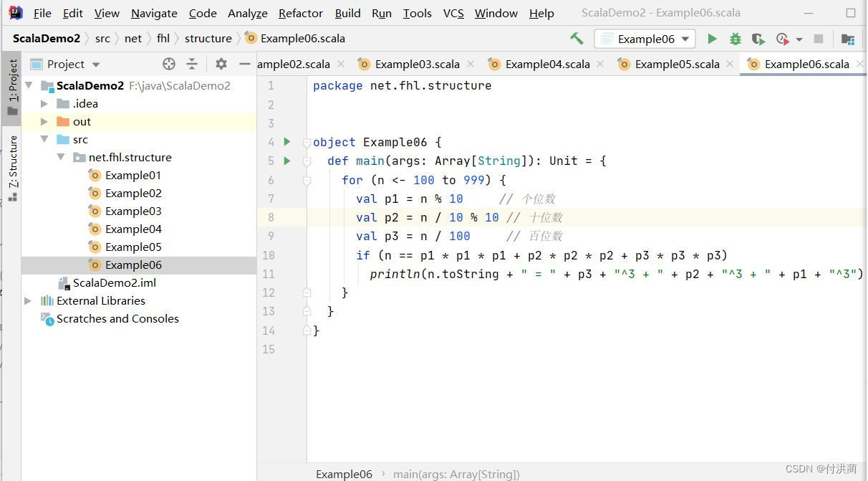Expand the External Libraries node arrow

pos(29,300)
